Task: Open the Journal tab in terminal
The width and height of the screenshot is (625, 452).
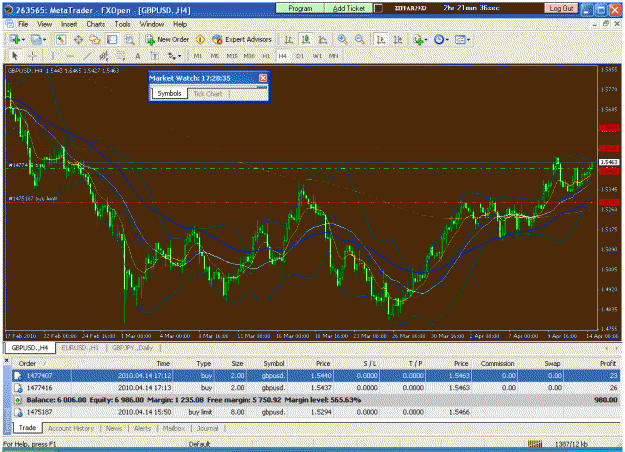Action: pyautogui.click(x=208, y=428)
